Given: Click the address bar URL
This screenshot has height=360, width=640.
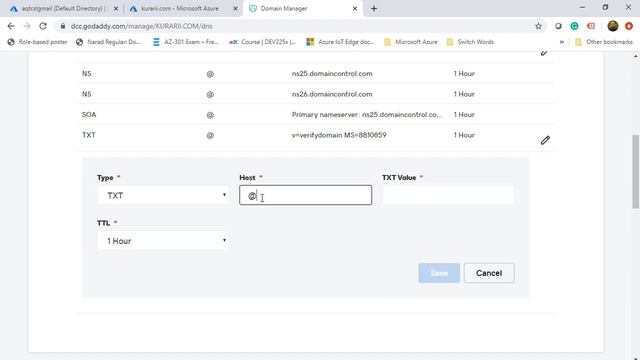Looking at the screenshot, I should click(x=141, y=26).
